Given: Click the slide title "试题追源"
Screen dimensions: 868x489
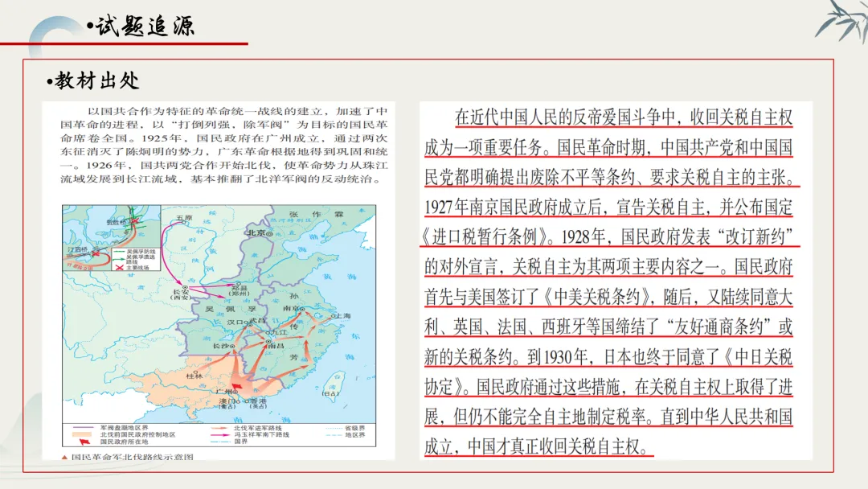Looking at the screenshot, I should [x=145, y=26].
